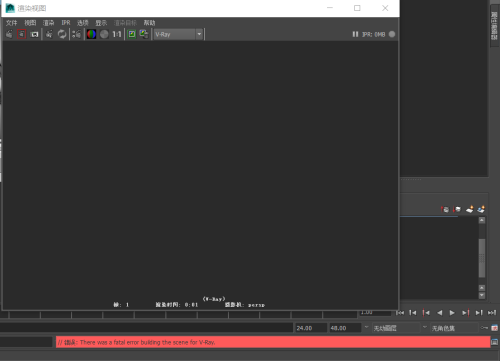Click the Remove image trash icon
Viewport: 500px width, 361px height.
144,34
